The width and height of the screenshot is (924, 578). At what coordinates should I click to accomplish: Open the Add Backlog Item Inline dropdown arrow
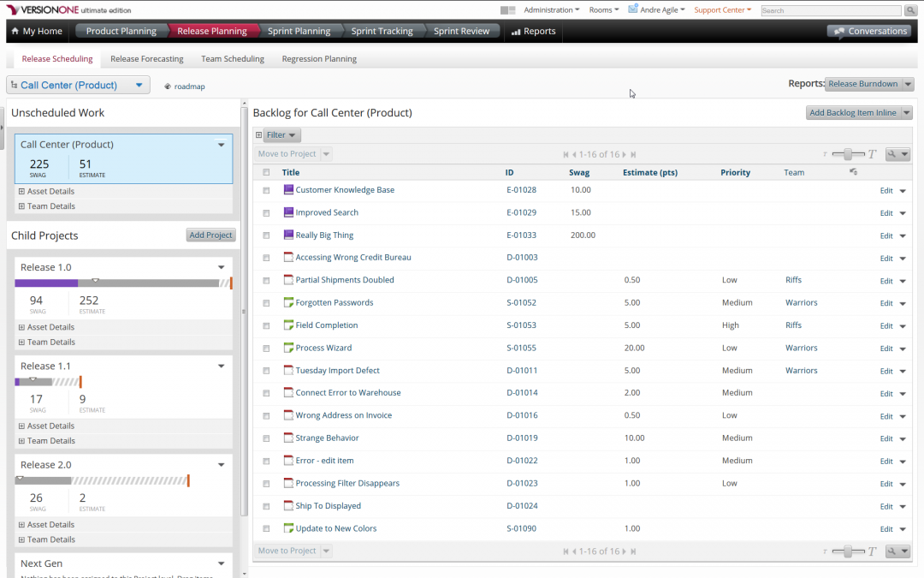[907, 113]
